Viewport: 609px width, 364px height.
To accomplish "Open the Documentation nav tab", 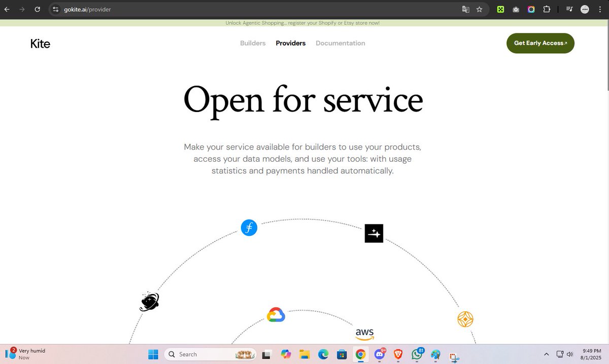I will point(341,43).
